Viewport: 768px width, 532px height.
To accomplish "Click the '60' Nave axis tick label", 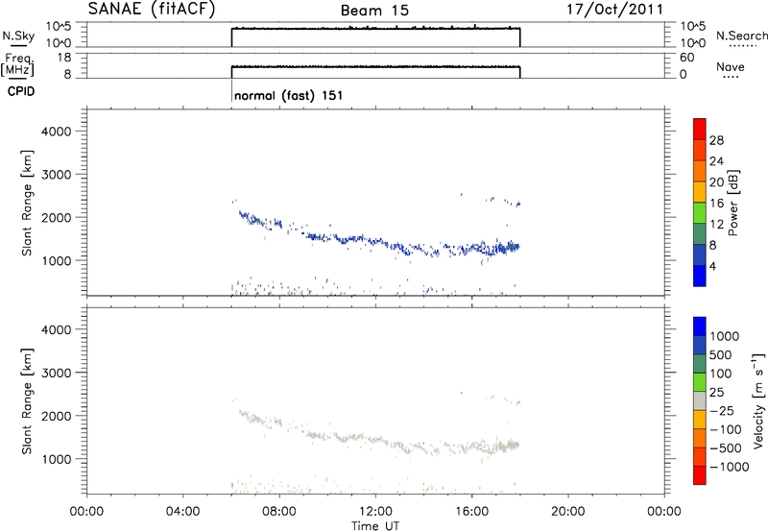I will tap(687, 58).
